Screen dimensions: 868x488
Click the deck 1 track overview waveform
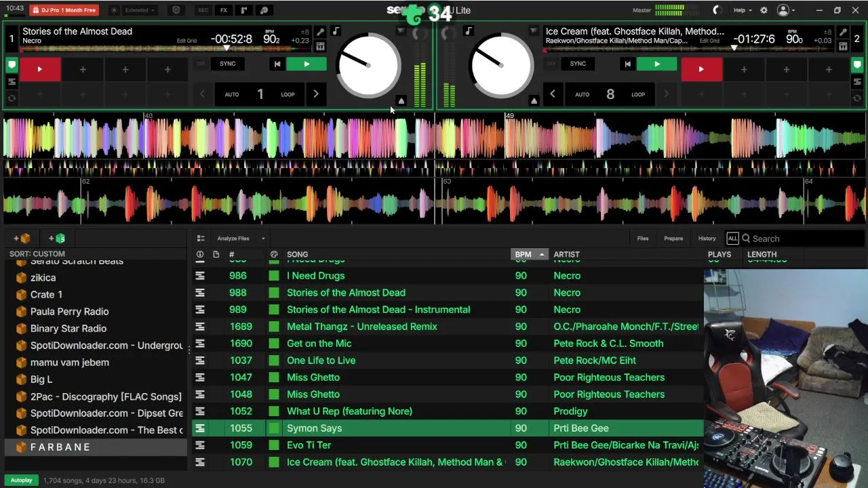pos(166,48)
